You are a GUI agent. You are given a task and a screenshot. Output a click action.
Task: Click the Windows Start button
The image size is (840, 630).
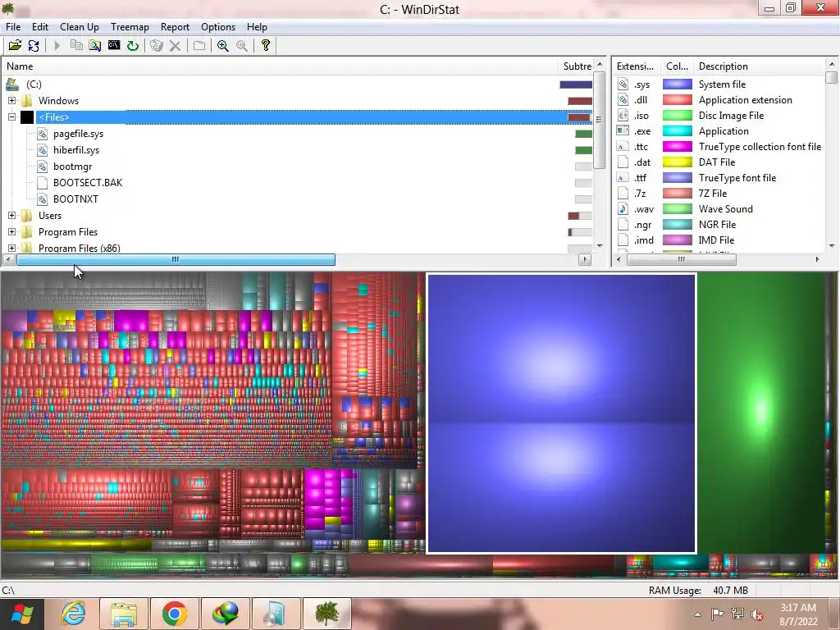tap(21, 614)
